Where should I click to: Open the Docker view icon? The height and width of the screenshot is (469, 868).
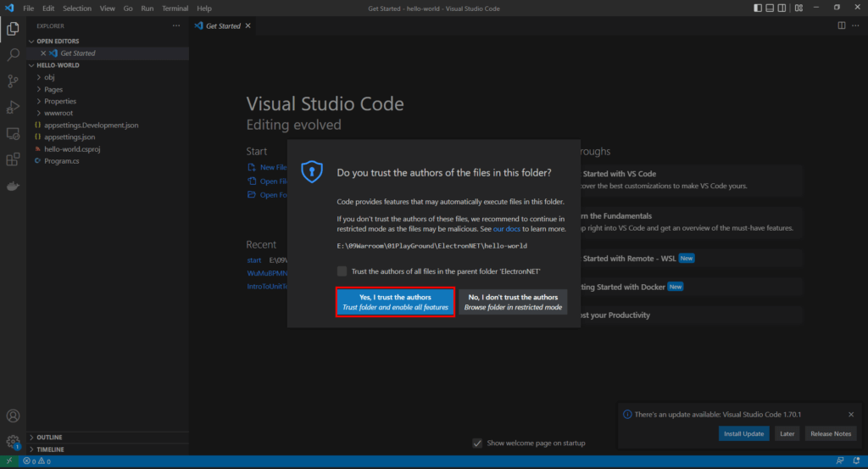pyautogui.click(x=13, y=186)
